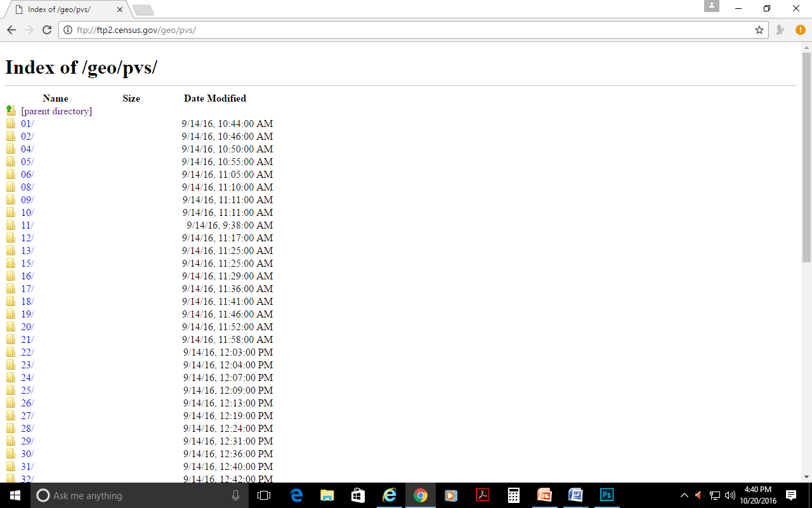812x508 pixels.
Task: Click the date '9/14/16, 9:38:00 AM'
Action: 230,225
